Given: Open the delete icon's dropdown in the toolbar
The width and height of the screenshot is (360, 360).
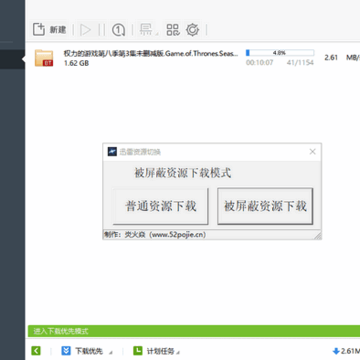Looking at the screenshot, I should coord(157,34).
